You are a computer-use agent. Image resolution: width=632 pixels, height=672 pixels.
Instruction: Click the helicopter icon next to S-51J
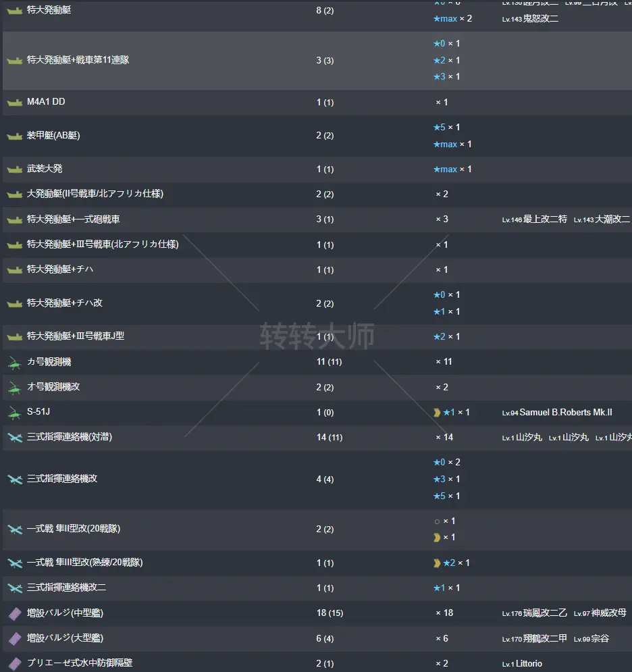[x=15, y=413]
